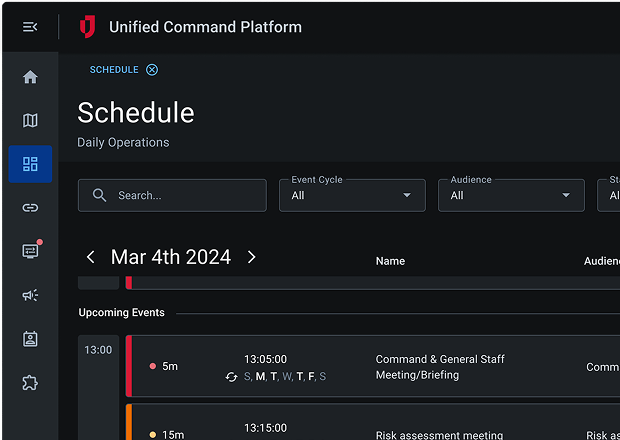Open the Links icon in sidebar

point(30,208)
